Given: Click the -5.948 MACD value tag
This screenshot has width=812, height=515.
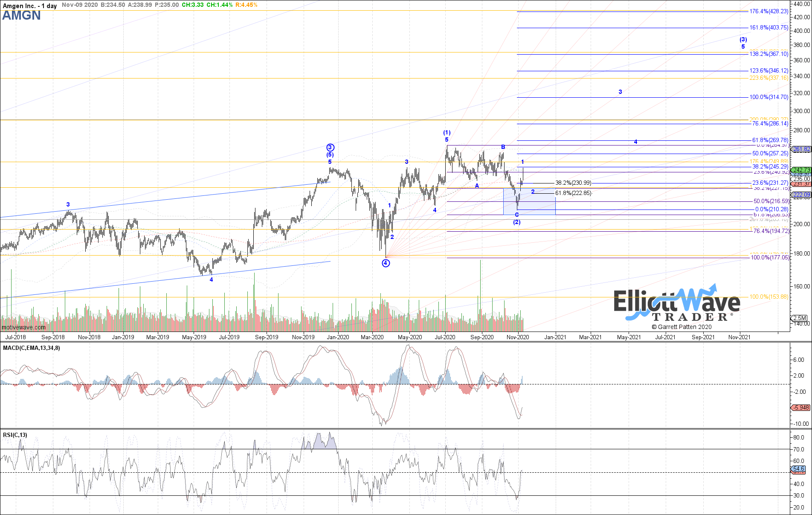Looking at the screenshot, I should (x=801, y=407).
